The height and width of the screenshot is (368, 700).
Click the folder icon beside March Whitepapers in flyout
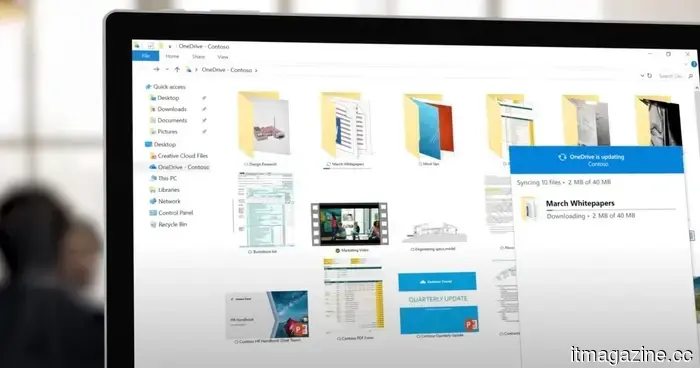tap(529, 209)
